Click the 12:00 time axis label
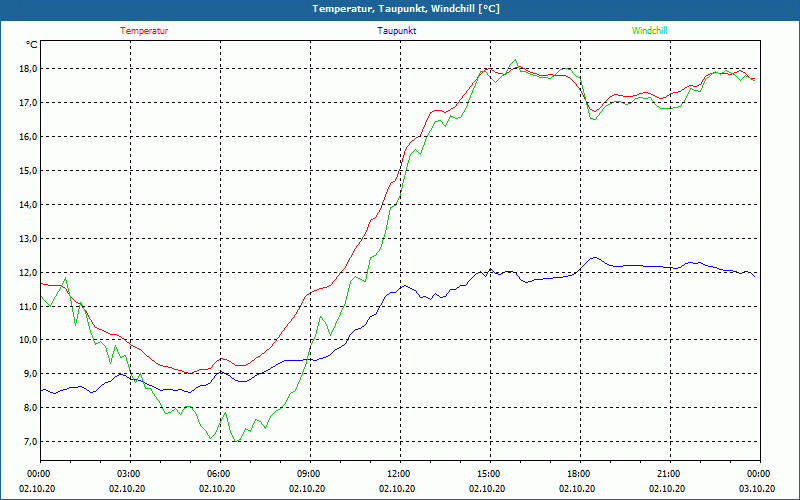This screenshot has width=800, height=500. coord(400,474)
